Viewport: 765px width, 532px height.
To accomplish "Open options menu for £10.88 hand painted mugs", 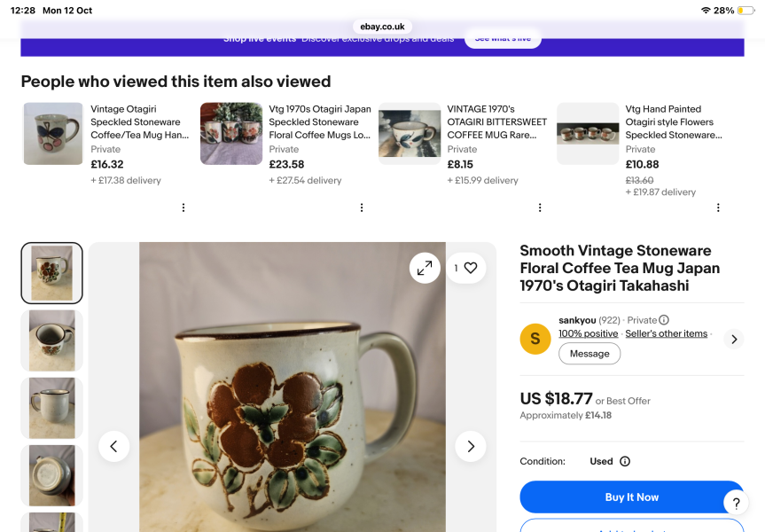I will pos(718,207).
